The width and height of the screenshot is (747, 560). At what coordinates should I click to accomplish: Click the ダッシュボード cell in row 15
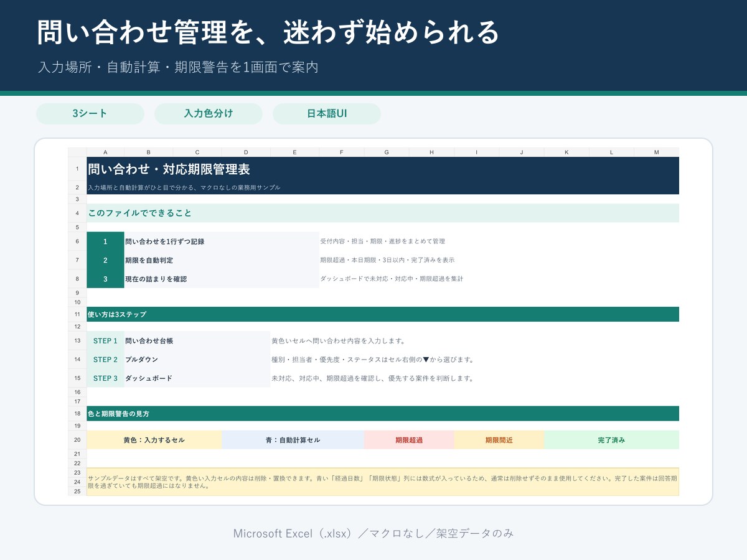197,378
